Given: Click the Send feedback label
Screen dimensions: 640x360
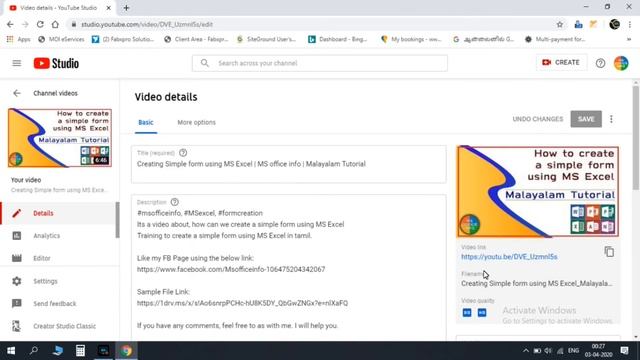Looking at the screenshot, I should (x=55, y=304).
